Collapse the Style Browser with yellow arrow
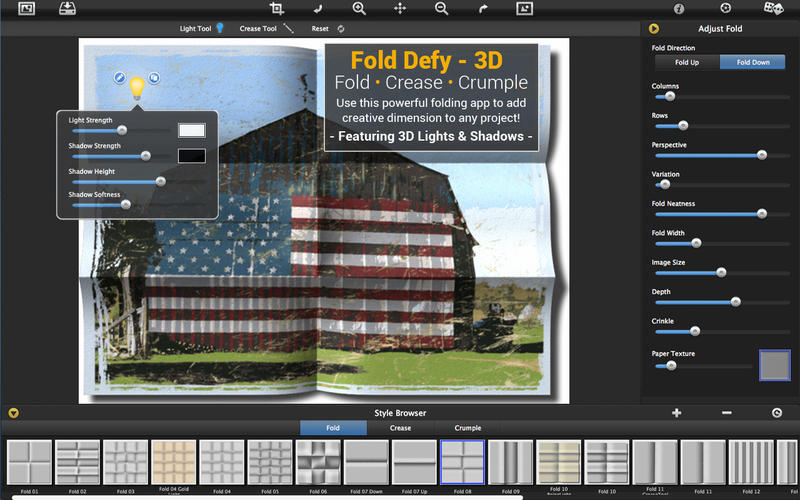Viewport: 800px width, 500px height. (13, 413)
